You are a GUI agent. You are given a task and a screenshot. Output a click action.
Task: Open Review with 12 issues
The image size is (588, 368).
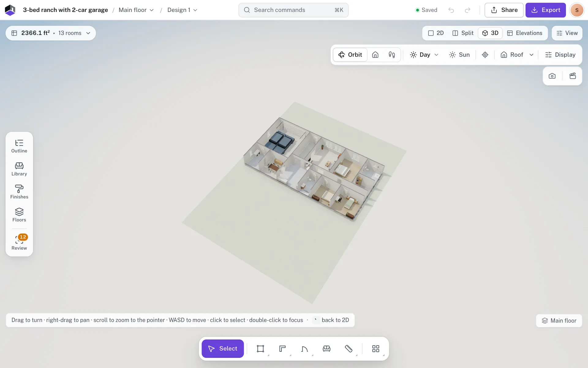point(19,243)
